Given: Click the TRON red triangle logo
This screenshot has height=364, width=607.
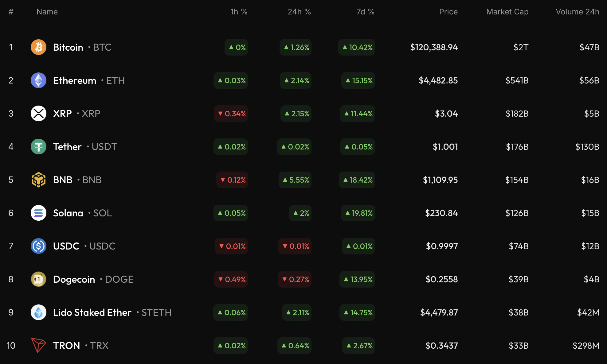Looking at the screenshot, I should (38, 345).
